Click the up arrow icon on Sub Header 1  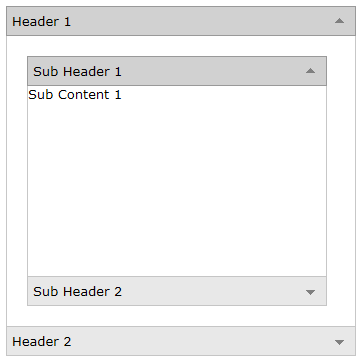click(310, 71)
